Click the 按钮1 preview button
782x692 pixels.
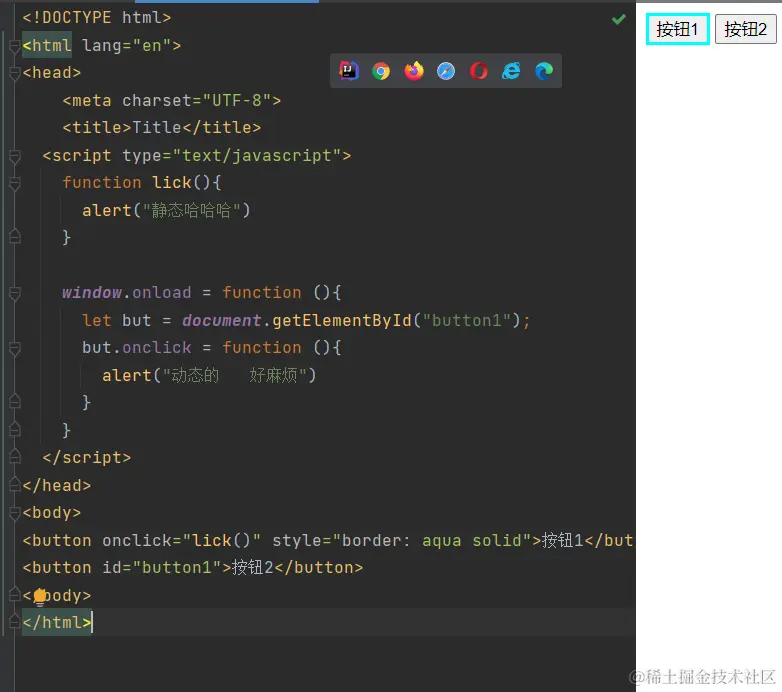coord(677,29)
